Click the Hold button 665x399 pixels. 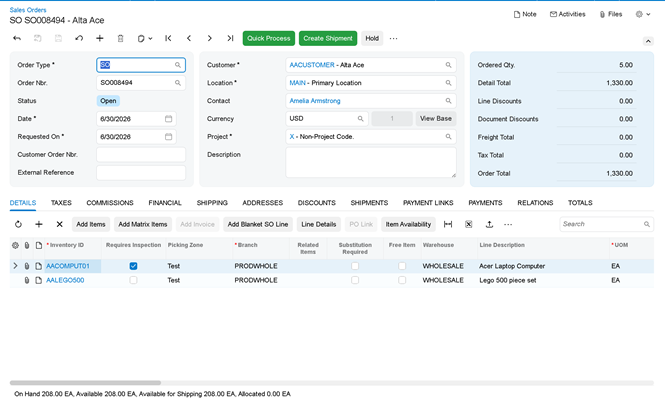tap(372, 38)
